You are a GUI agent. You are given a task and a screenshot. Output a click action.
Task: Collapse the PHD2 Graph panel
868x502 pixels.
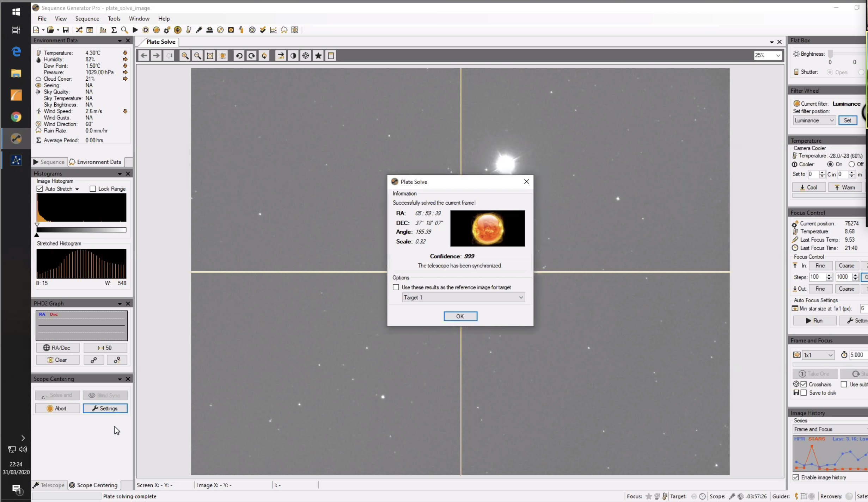pos(120,303)
